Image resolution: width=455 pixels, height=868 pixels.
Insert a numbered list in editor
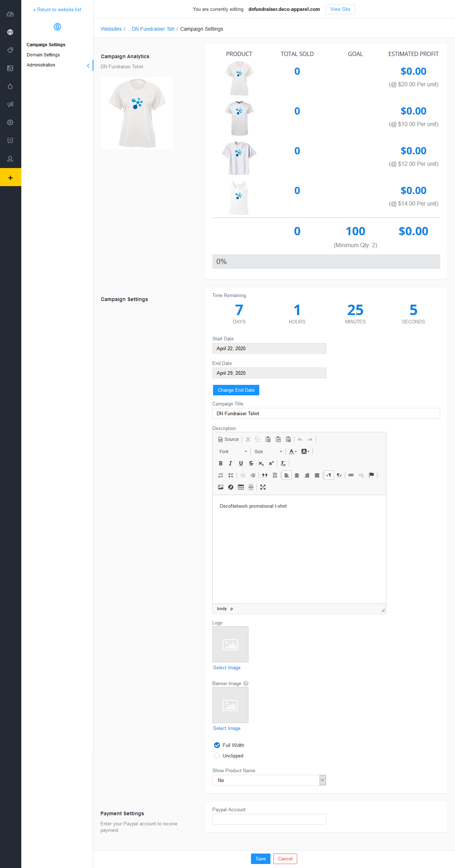coord(221,475)
